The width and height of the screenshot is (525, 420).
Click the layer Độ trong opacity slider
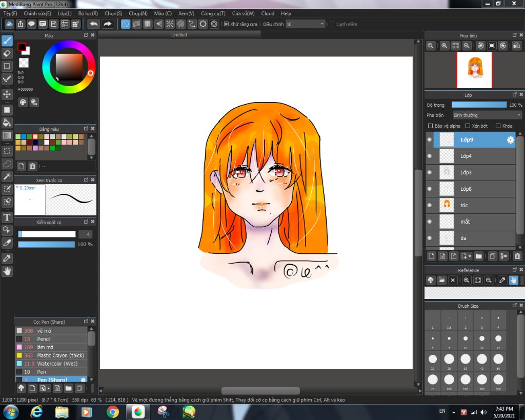pyautogui.click(x=479, y=105)
